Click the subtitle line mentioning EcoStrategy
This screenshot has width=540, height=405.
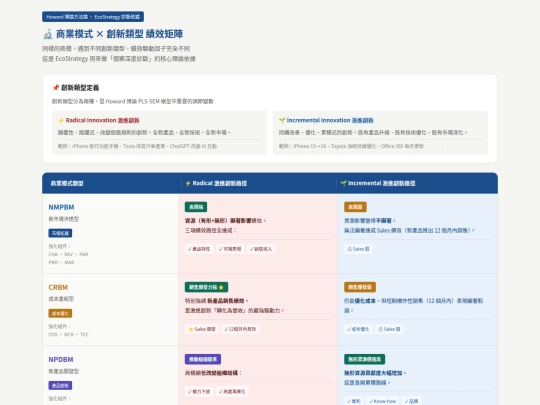pos(119,59)
